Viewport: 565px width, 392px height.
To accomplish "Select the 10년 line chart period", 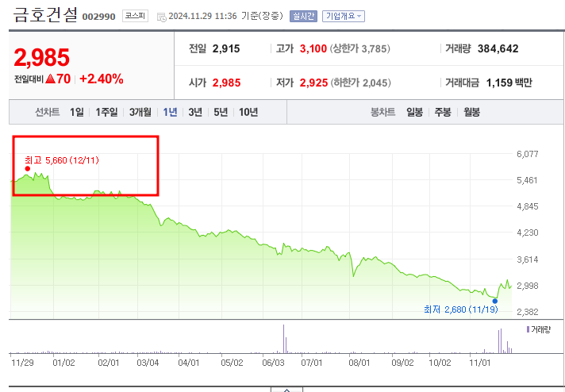I will click(x=248, y=112).
